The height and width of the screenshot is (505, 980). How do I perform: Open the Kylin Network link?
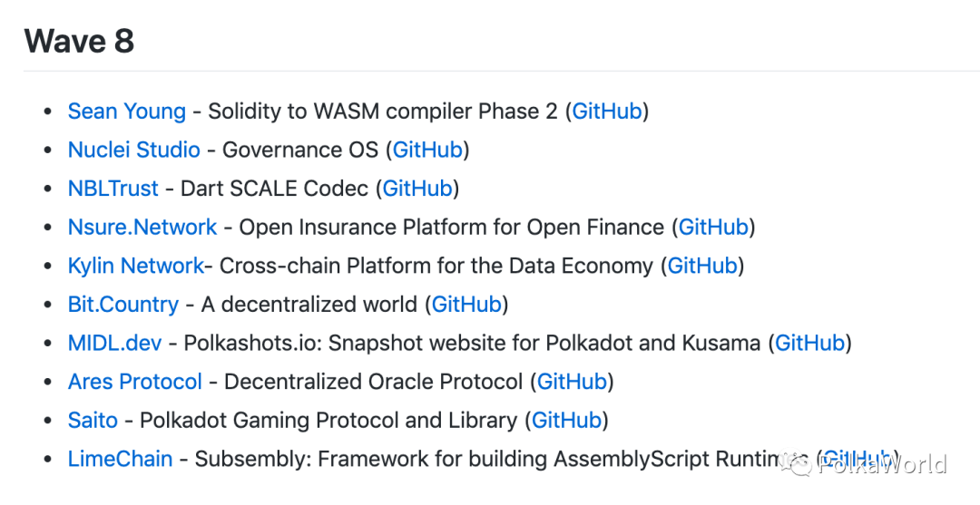pyautogui.click(x=135, y=266)
